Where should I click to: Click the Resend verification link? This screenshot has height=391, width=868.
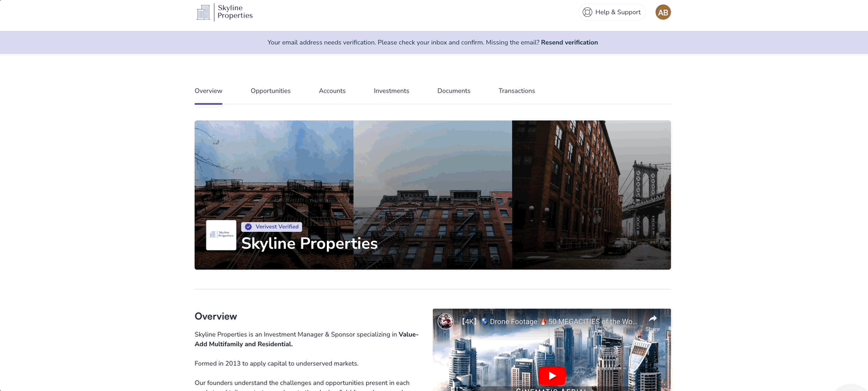coord(569,42)
